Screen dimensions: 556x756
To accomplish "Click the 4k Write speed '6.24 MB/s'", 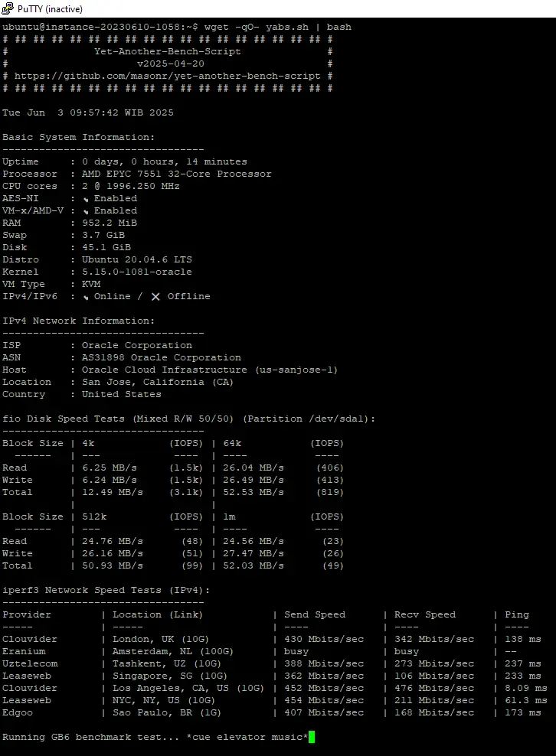I will point(110,480).
